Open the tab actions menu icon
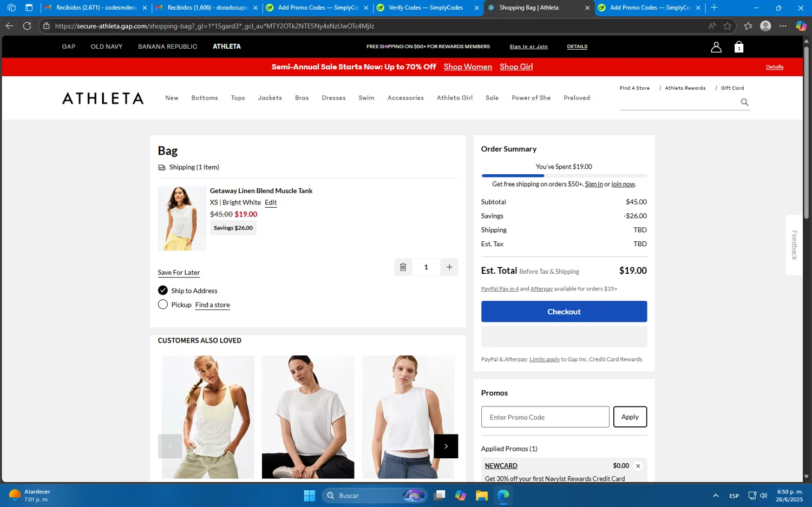Viewport: 812px width, 507px height. 29,8
